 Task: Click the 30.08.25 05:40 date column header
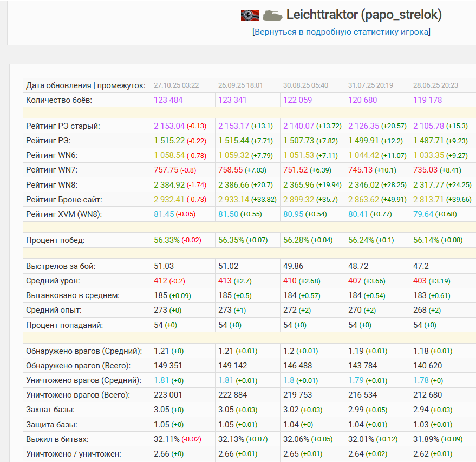pyautogui.click(x=305, y=85)
